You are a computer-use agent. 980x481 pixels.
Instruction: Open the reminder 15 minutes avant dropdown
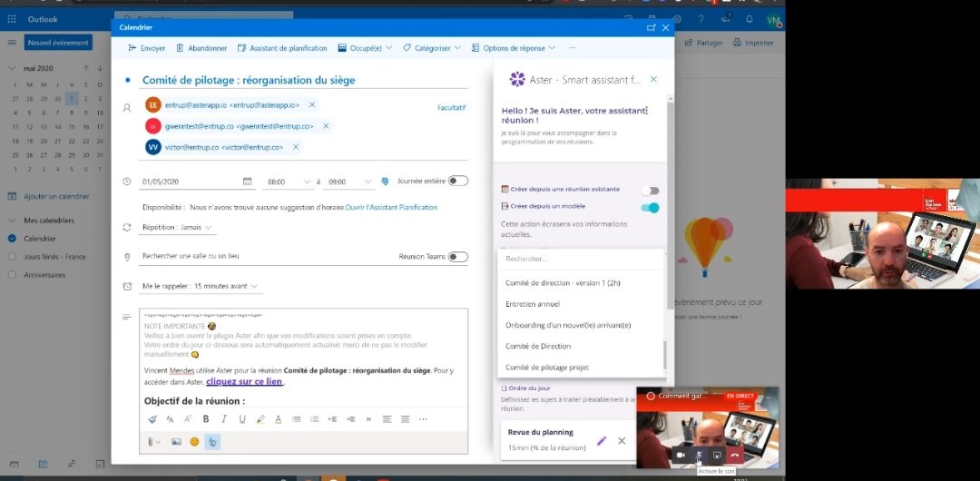click(x=200, y=286)
